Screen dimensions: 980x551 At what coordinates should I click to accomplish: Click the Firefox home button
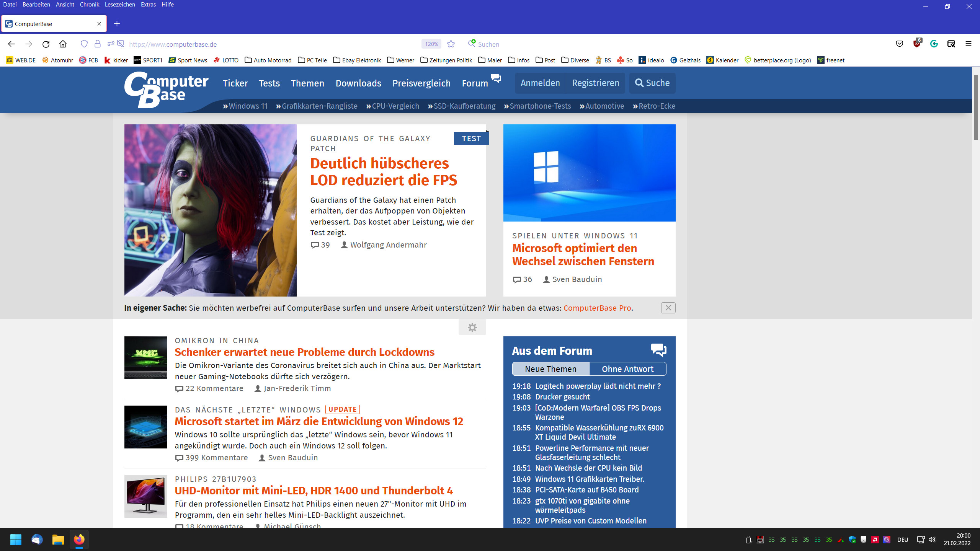click(63, 44)
